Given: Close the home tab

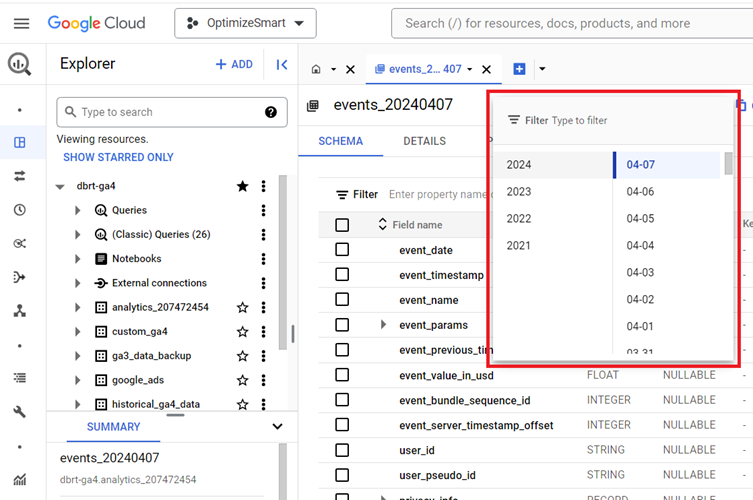Looking at the screenshot, I should [x=351, y=69].
